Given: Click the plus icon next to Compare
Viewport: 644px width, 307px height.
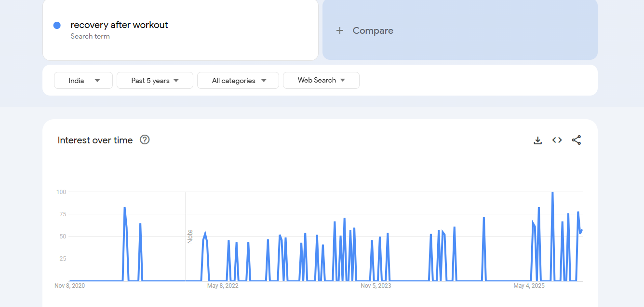Looking at the screenshot, I should (340, 30).
